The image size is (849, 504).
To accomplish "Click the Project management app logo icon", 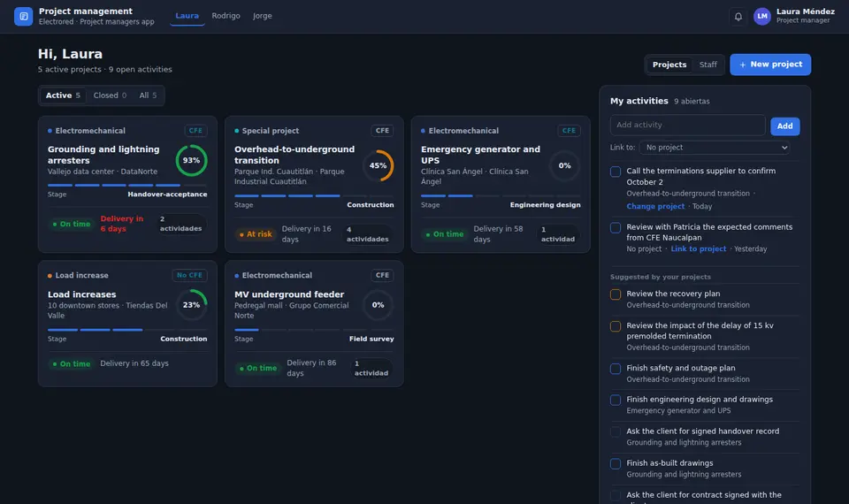I will click(23, 16).
